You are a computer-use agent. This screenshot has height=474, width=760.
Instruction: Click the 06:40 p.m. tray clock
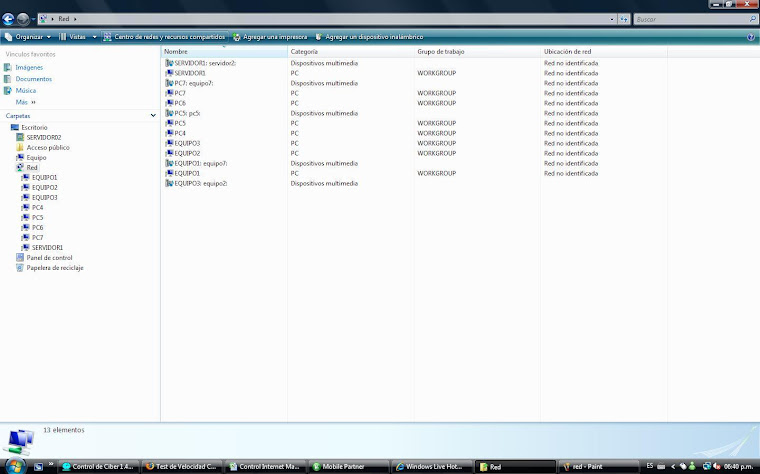738,466
